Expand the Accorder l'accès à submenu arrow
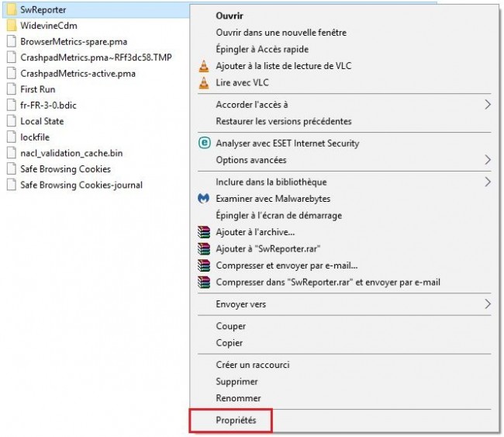 coord(488,105)
